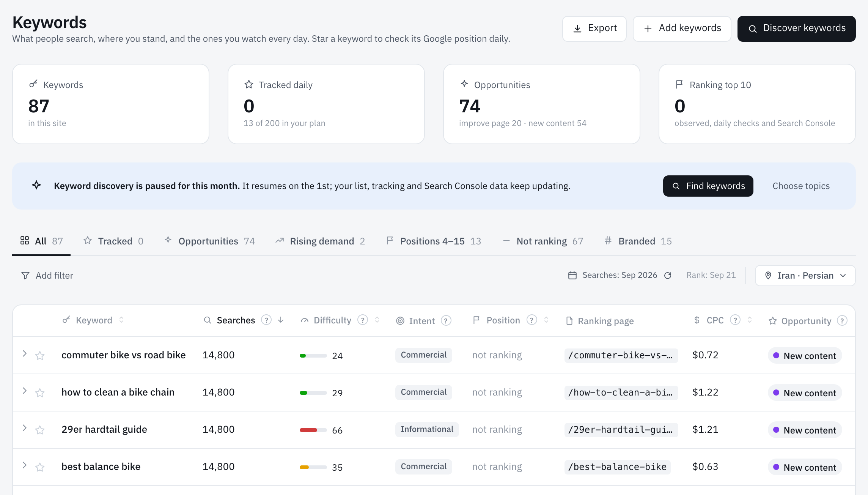868x495 pixels.
Task: Click the Difficulty gauge icon
Action: coord(304,320)
